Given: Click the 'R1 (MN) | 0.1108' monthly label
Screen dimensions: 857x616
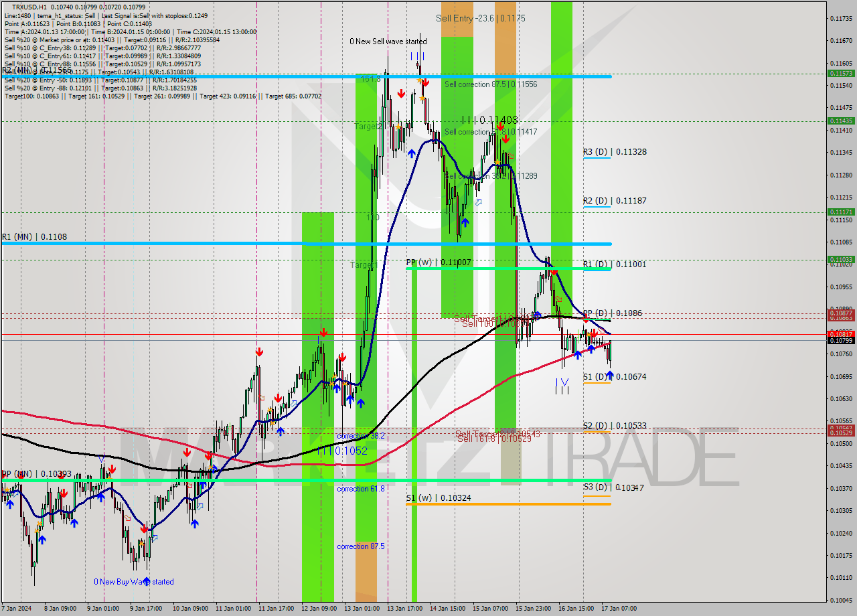Looking at the screenshot, I should [34, 236].
